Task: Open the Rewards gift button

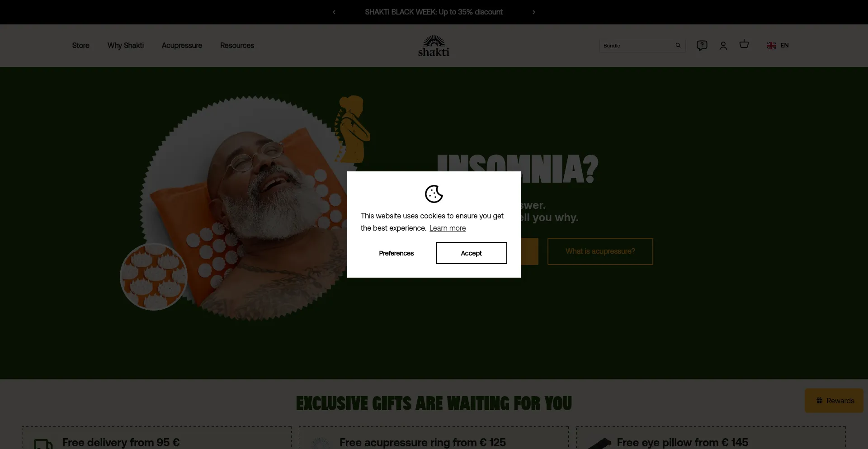Action: click(x=834, y=401)
